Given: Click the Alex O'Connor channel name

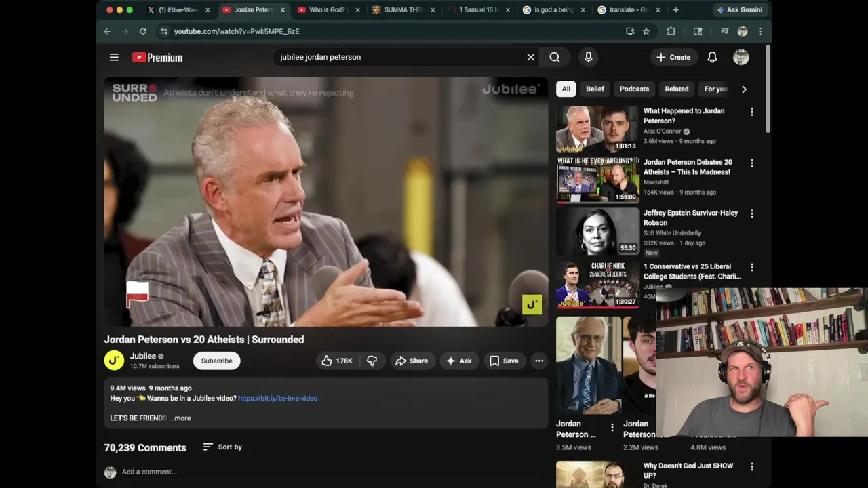Looking at the screenshot, I should coord(662,131).
